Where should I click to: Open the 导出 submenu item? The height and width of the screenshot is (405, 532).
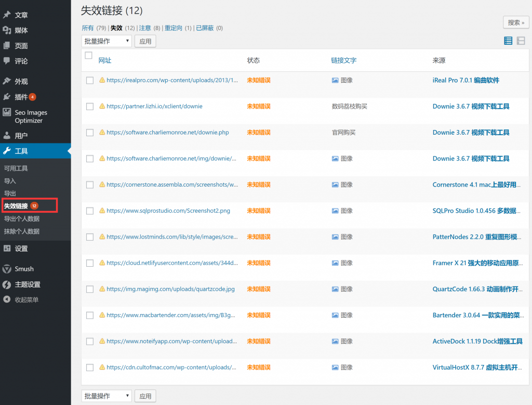tap(10, 193)
